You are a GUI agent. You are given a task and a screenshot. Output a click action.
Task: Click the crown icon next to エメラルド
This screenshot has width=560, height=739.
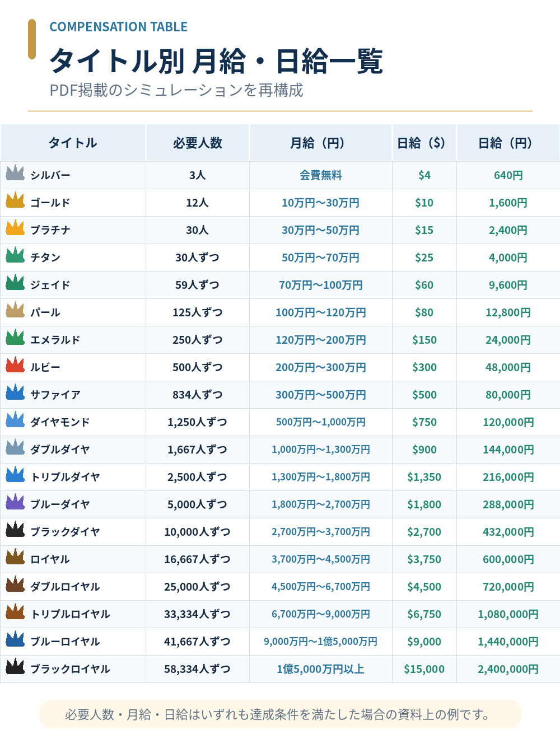[x=15, y=338]
